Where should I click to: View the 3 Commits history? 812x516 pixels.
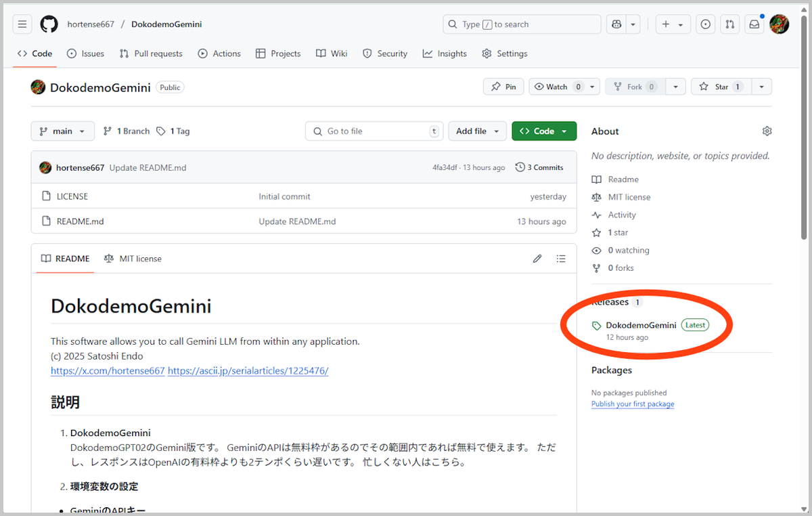point(539,167)
